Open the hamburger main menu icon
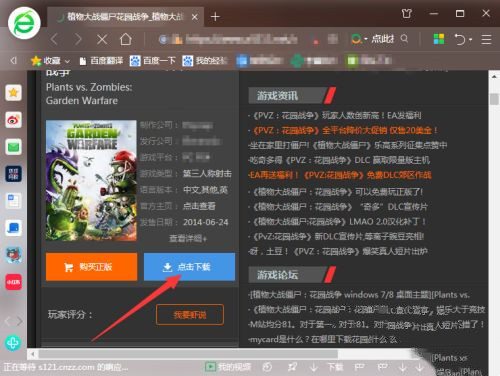This screenshot has height=376, width=500. [486, 39]
